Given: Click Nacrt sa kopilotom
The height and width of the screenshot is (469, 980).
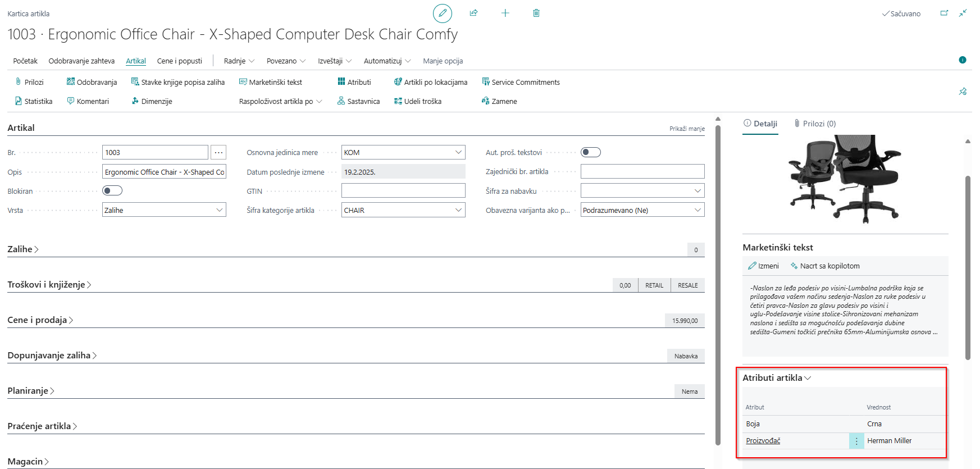Looking at the screenshot, I should coord(824,266).
